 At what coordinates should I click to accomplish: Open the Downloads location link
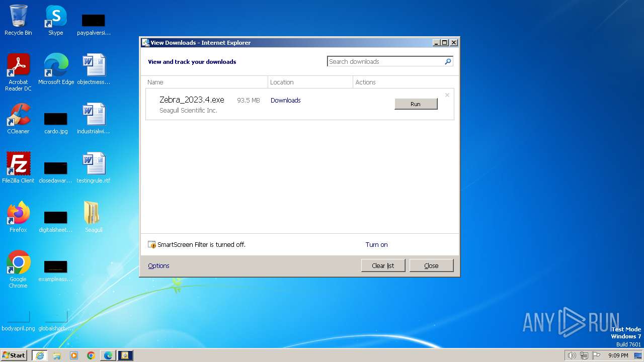[x=285, y=100]
